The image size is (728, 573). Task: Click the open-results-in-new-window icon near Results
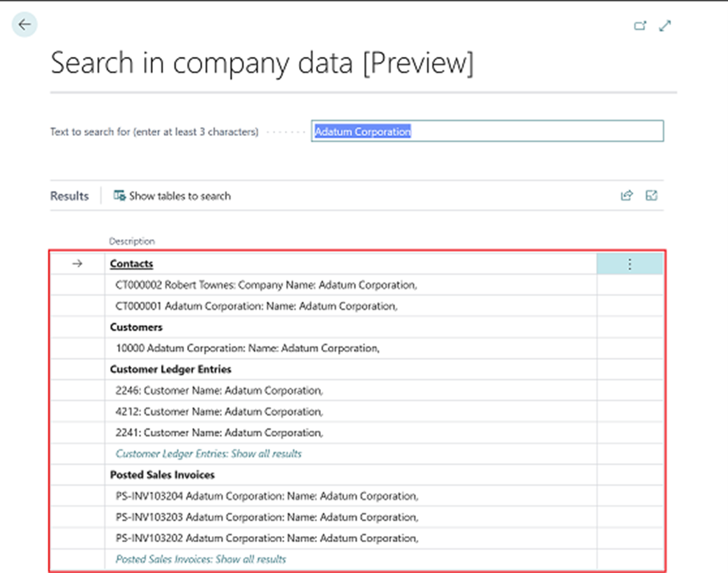(x=652, y=196)
